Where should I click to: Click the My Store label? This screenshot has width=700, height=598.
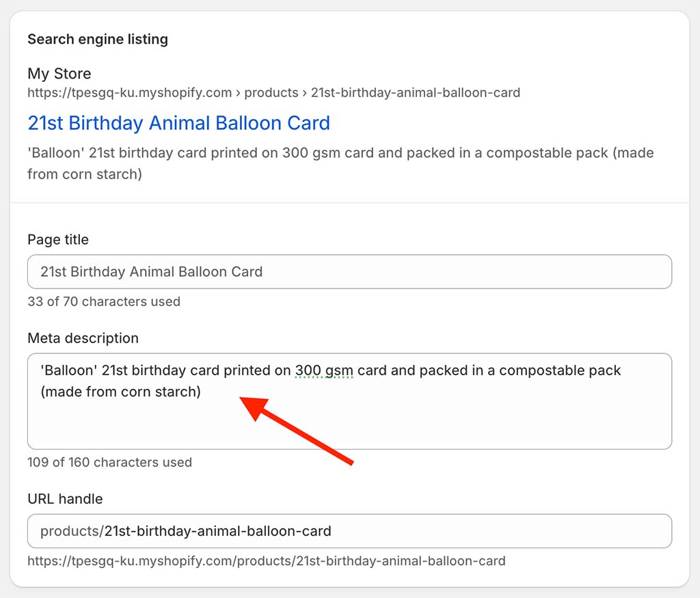pos(59,74)
